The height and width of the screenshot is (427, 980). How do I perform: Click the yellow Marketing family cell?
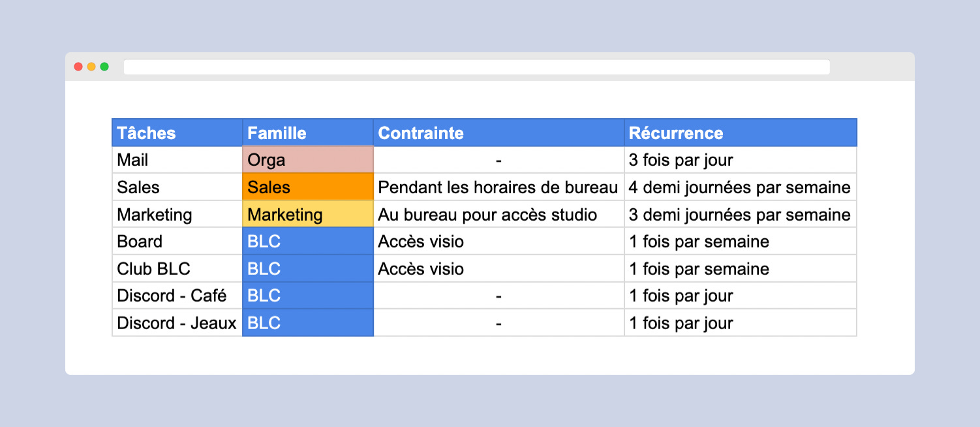click(x=308, y=214)
